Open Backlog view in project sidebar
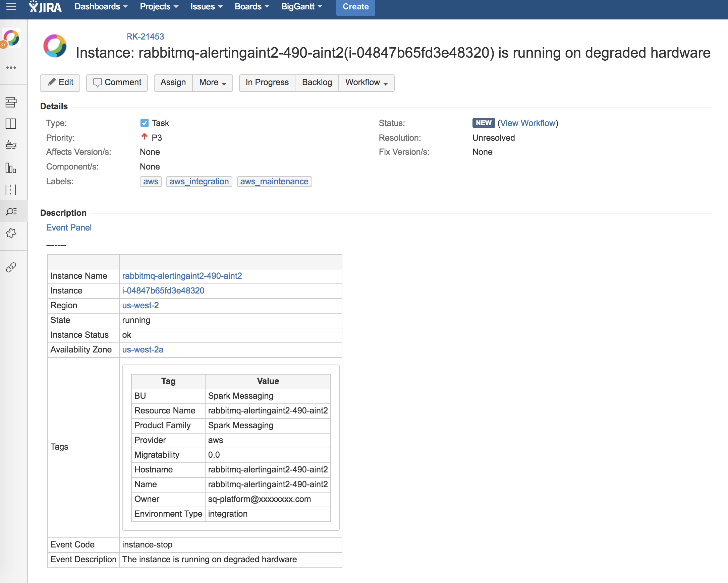The height and width of the screenshot is (583, 728). (x=11, y=102)
